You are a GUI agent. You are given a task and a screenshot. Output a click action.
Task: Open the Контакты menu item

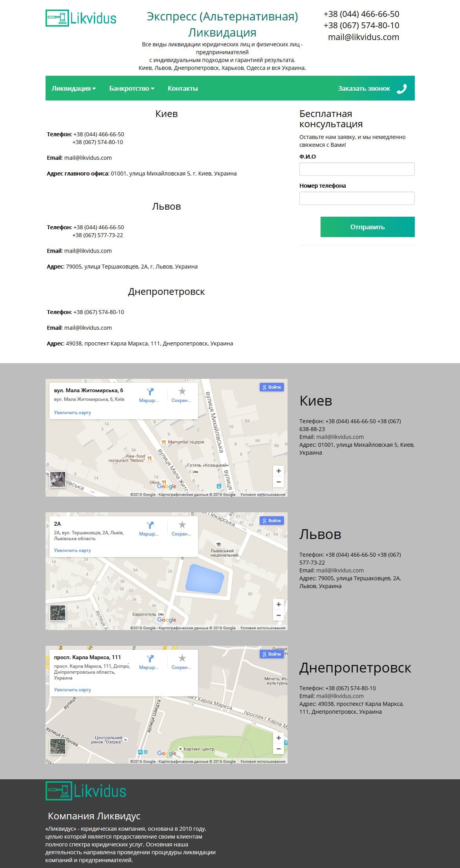[183, 89]
